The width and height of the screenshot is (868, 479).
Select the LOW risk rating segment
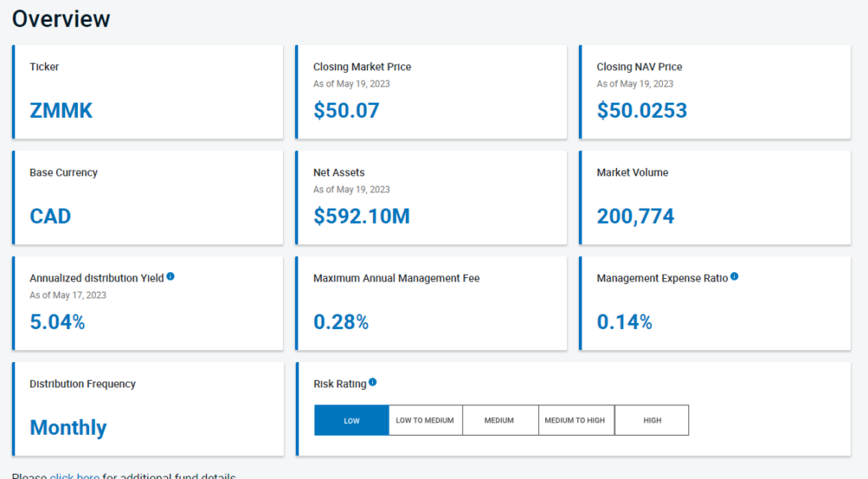click(x=351, y=420)
